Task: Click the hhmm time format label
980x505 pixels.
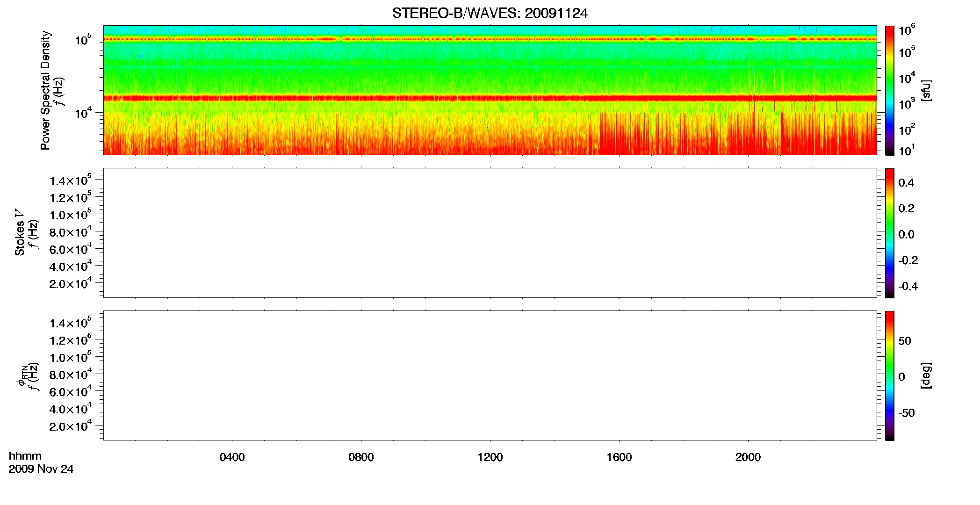Action: [25, 456]
